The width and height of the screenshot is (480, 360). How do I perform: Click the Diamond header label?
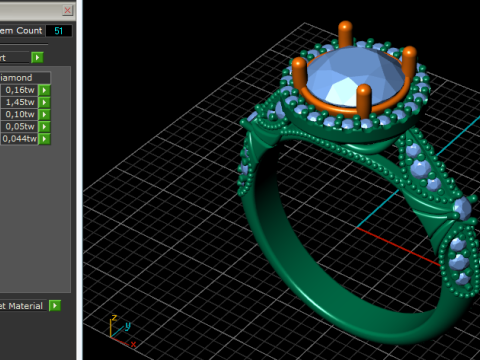(x=25, y=78)
